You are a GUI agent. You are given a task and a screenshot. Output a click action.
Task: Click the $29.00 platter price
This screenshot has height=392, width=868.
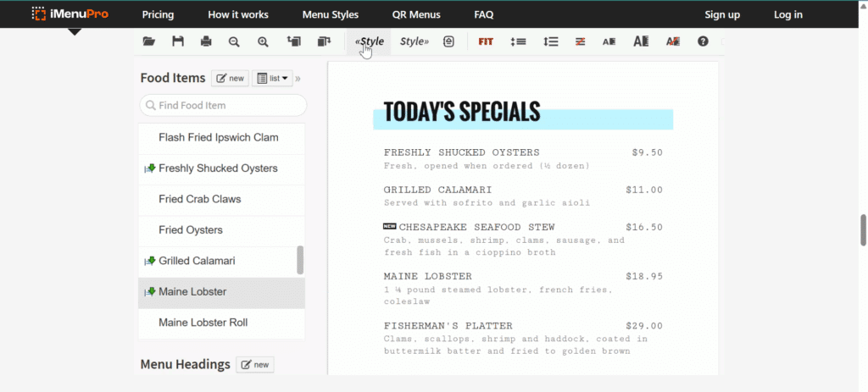click(x=644, y=326)
